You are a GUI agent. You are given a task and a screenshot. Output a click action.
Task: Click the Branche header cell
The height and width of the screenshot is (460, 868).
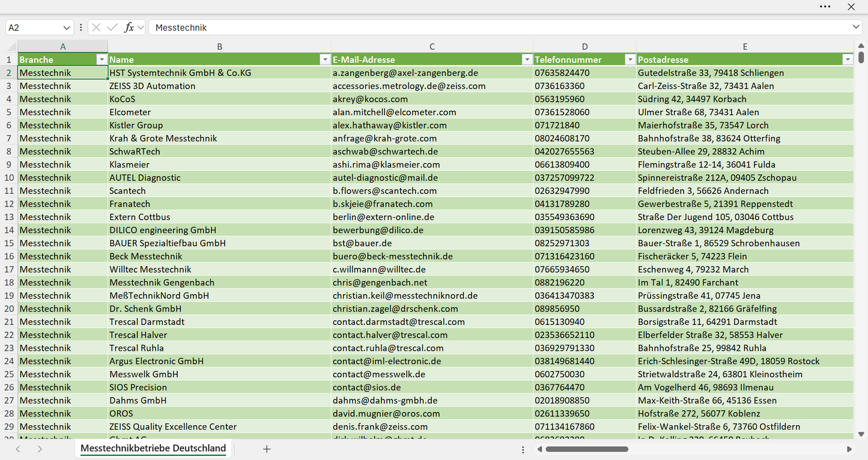63,59
